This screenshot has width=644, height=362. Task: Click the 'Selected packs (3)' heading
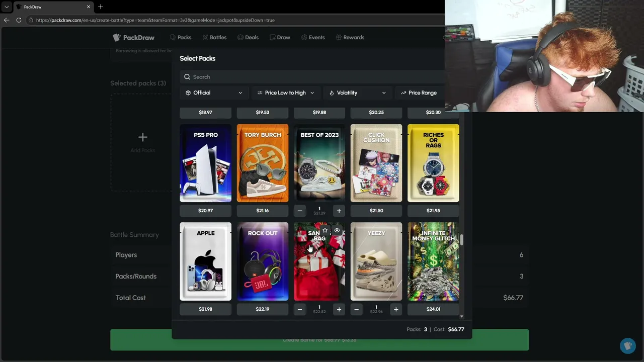pos(138,83)
